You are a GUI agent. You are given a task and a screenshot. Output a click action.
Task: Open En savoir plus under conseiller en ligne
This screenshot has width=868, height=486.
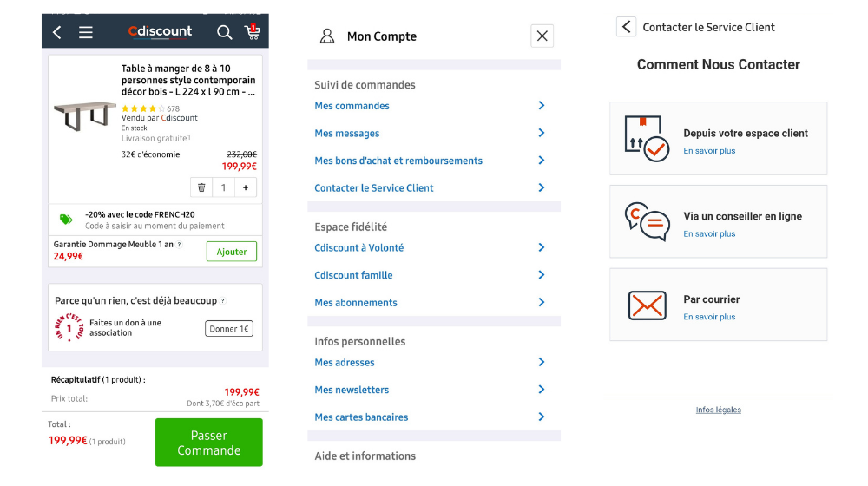[709, 233]
